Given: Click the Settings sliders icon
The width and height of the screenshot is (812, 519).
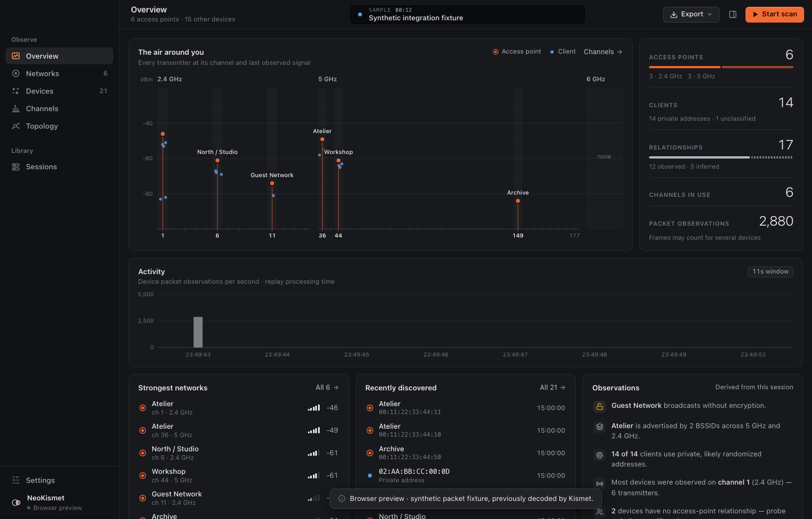Looking at the screenshot, I should pyautogui.click(x=16, y=480).
